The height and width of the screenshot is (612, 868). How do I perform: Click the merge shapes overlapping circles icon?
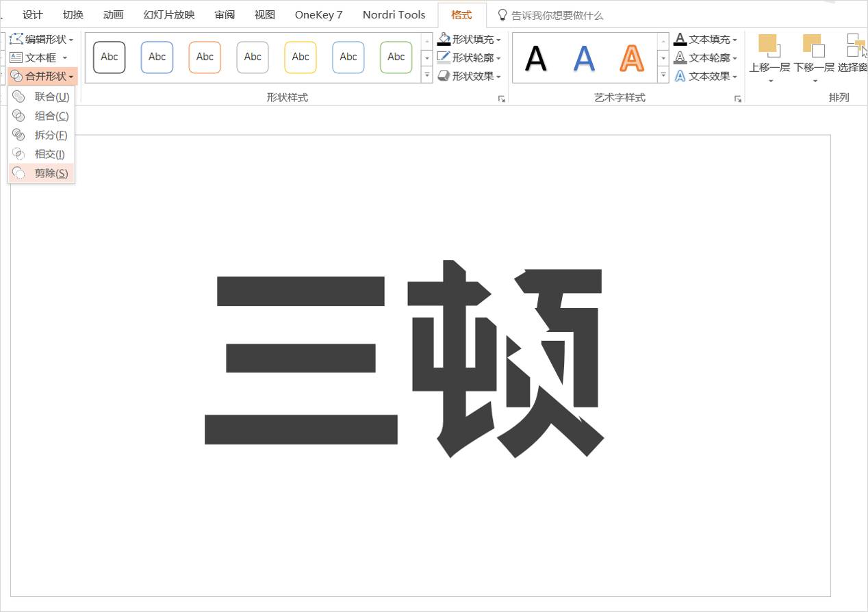pyautogui.click(x=16, y=77)
